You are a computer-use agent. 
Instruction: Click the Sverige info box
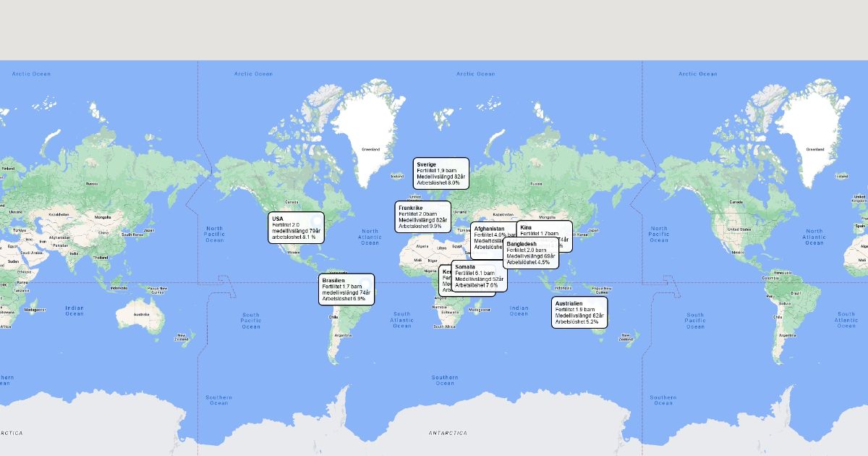coord(441,174)
